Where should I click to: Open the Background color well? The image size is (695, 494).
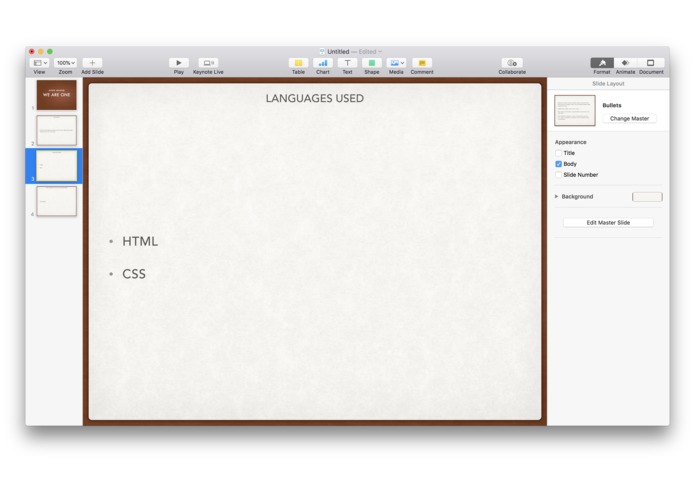[x=647, y=197]
